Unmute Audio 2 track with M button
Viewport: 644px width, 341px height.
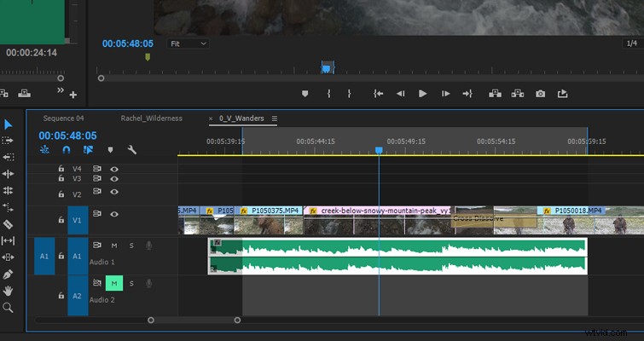(114, 283)
